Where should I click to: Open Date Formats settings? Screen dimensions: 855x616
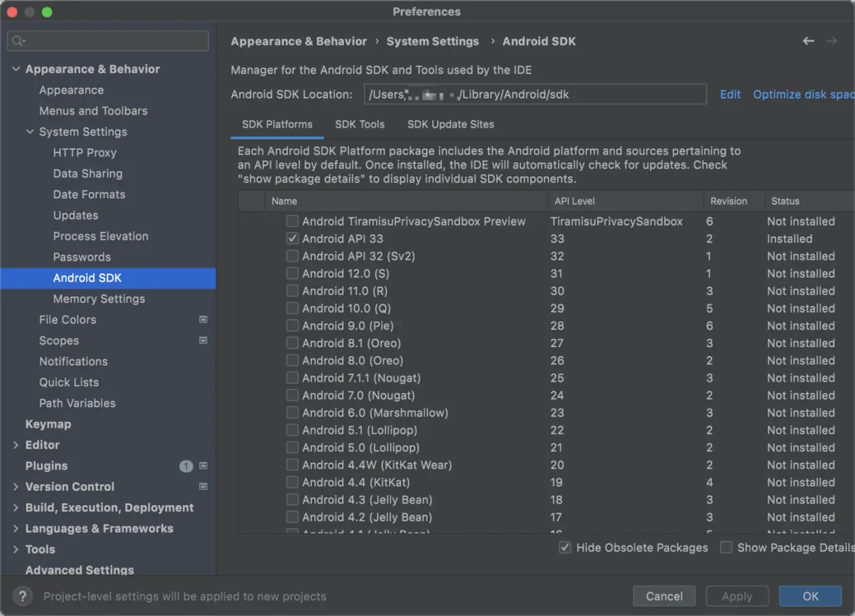(89, 194)
